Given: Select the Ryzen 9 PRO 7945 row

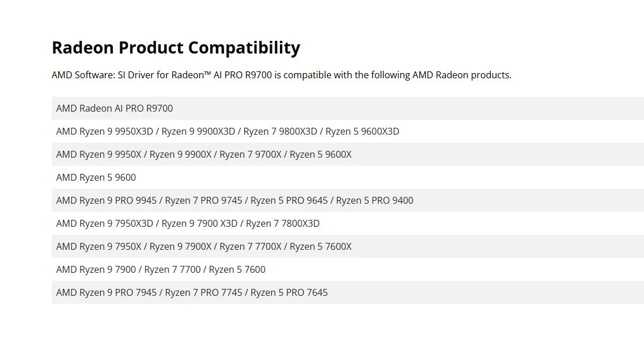Looking at the screenshot, I should pos(348,292).
